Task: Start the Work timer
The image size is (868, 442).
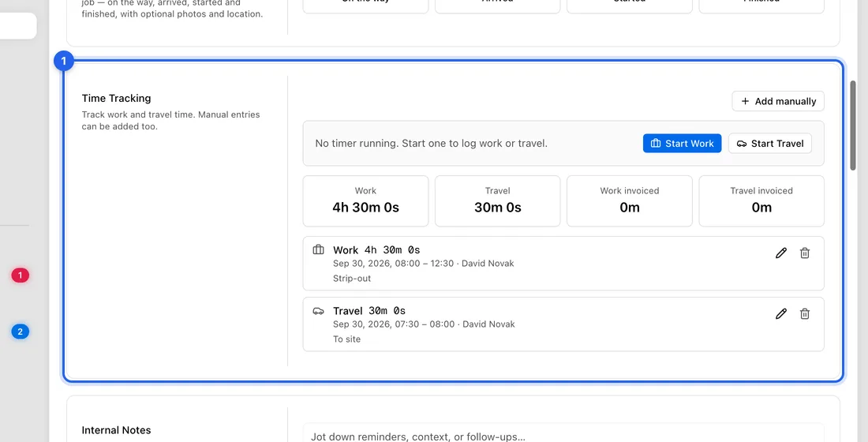Action: point(682,144)
